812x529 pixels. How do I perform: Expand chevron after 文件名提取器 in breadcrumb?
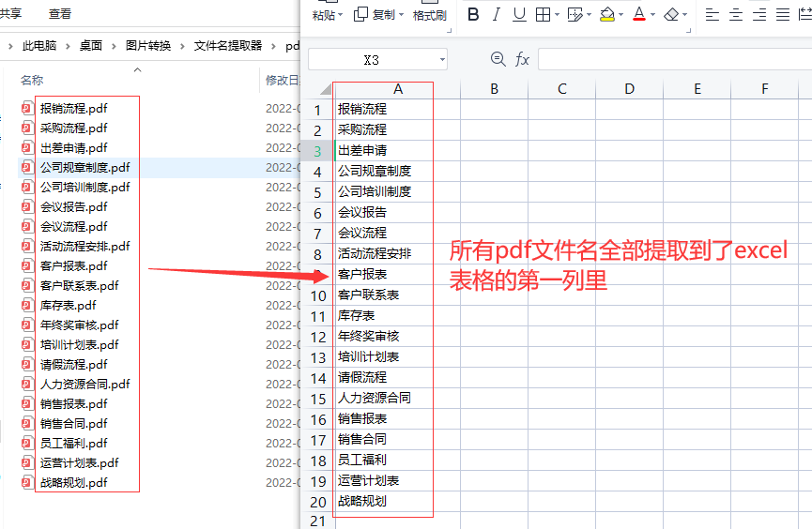273,47
